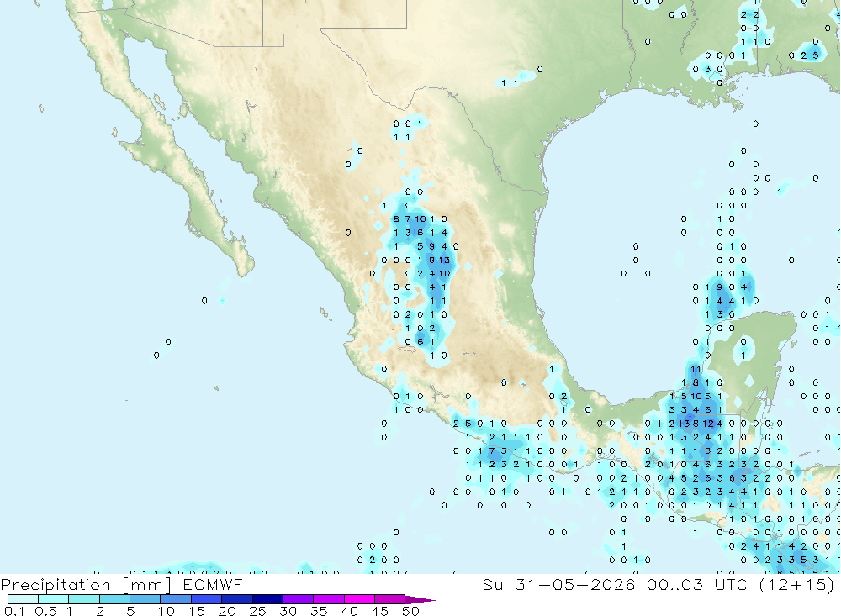Screen dimensions: 841x616
Task: Select the legend swatch between 15 and 20
Action: point(206,599)
